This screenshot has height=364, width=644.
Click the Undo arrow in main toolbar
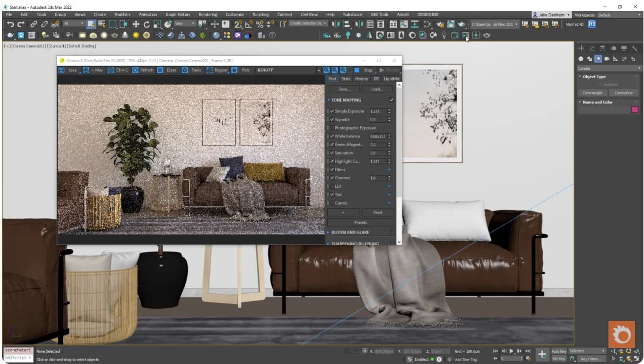[10, 24]
